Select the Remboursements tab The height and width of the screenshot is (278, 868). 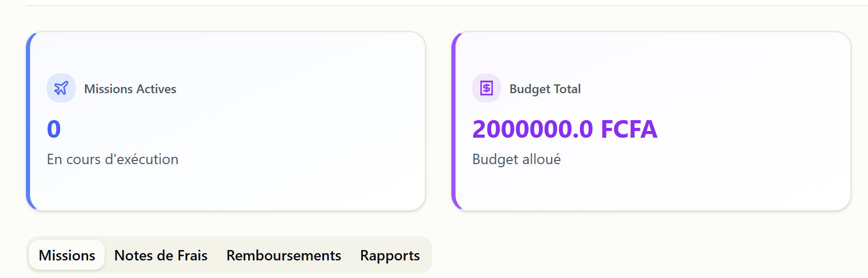tap(283, 255)
